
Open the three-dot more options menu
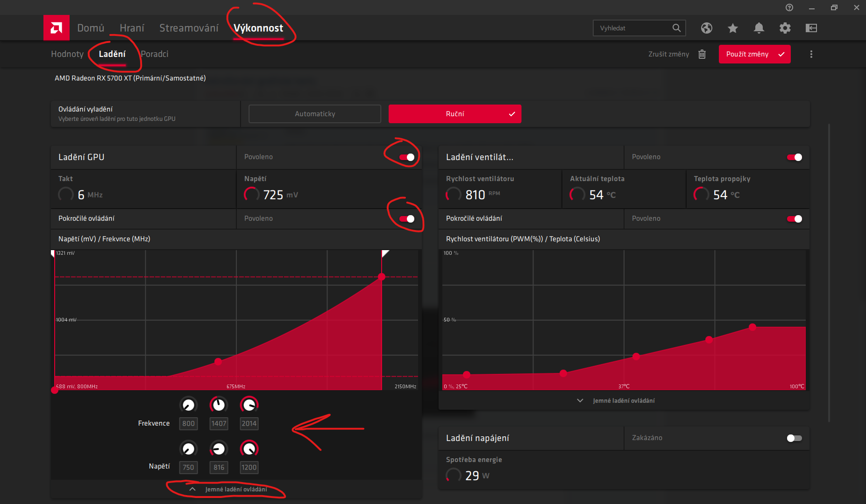[x=811, y=54]
